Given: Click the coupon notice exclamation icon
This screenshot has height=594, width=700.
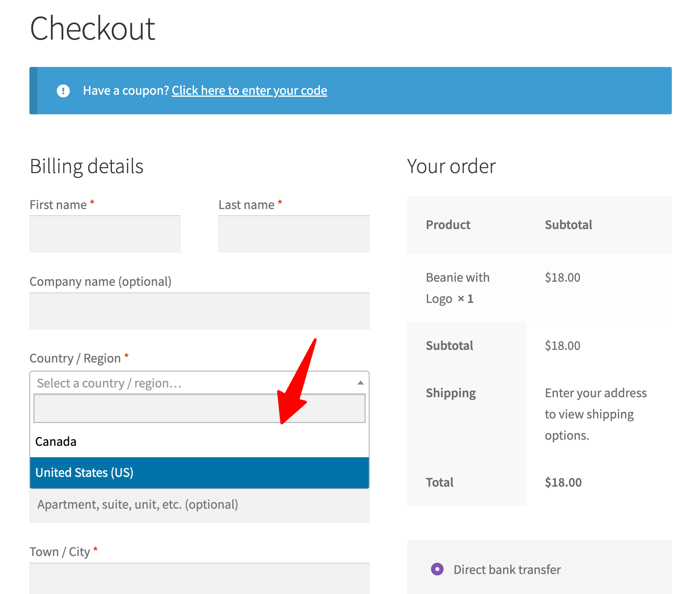Looking at the screenshot, I should click(x=63, y=91).
